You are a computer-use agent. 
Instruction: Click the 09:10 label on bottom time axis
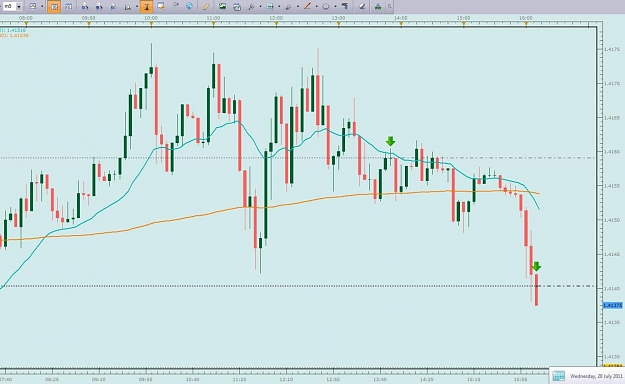(98, 380)
